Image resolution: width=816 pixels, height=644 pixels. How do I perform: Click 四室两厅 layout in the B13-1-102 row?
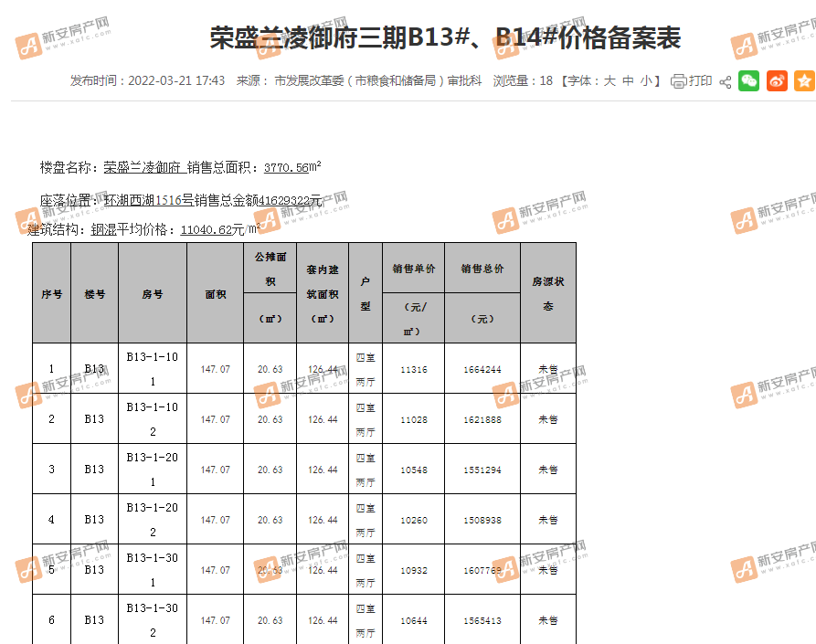[x=366, y=420]
